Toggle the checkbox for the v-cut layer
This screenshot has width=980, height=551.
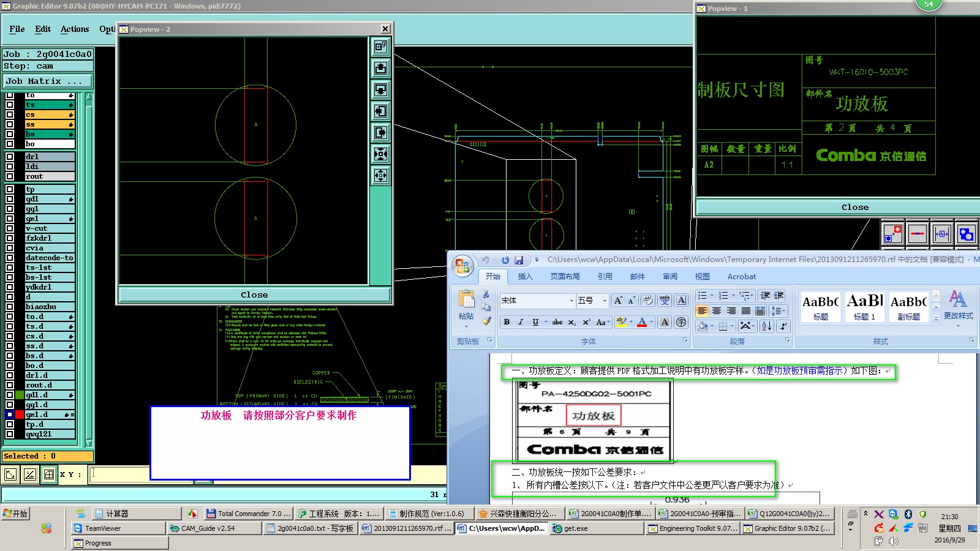tap(10, 228)
